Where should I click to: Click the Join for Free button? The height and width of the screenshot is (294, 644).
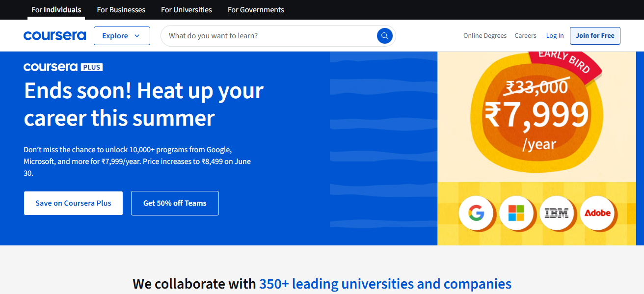(x=595, y=36)
